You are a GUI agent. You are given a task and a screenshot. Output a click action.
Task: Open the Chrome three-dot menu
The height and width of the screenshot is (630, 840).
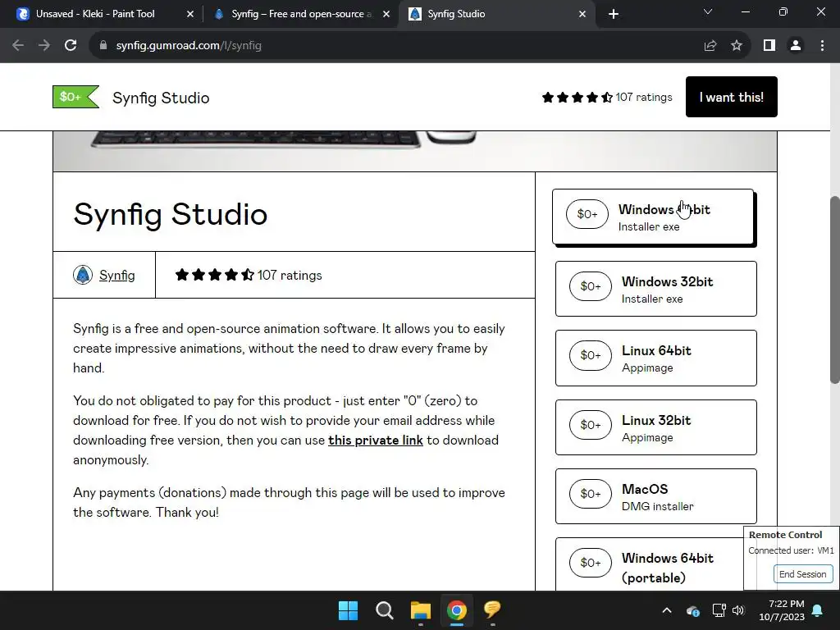822,46
